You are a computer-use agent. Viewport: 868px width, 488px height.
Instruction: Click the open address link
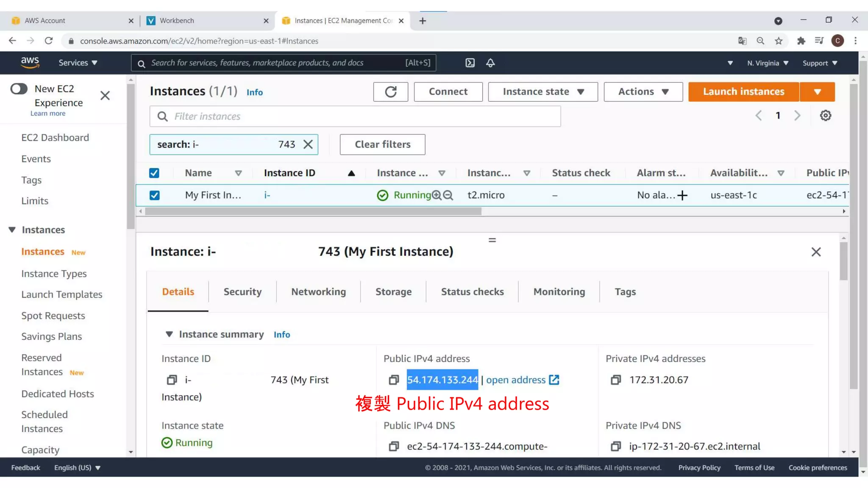tap(516, 380)
